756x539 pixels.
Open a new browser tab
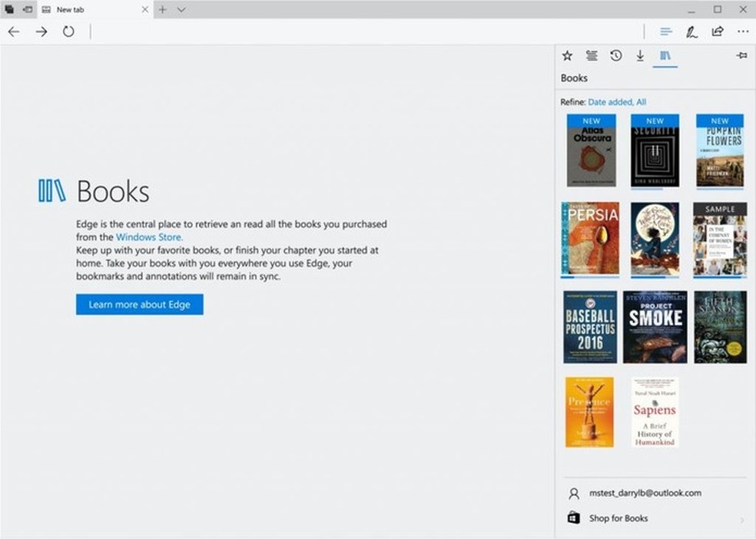tap(162, 9)
